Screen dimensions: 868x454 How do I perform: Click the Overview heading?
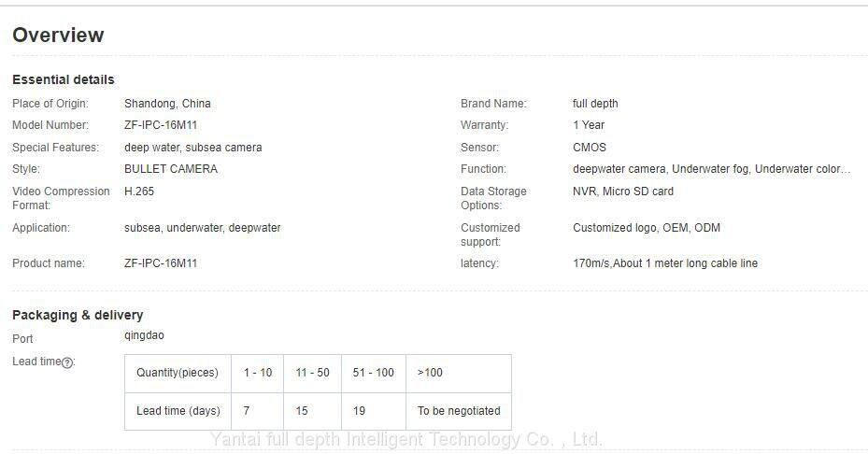(x=58, y=35)
